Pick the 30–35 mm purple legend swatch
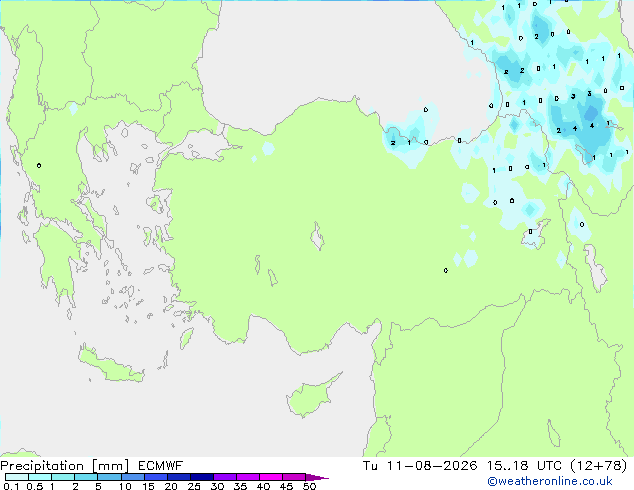This screenshot has height=490, width=634. [x=224, y=477]
